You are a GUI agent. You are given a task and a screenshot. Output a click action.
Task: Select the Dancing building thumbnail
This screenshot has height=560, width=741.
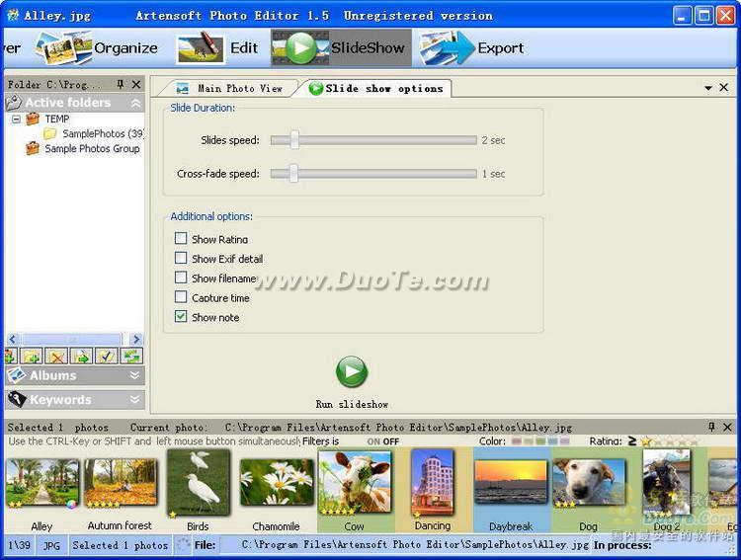pyautogui.click(x=433, y=483)
